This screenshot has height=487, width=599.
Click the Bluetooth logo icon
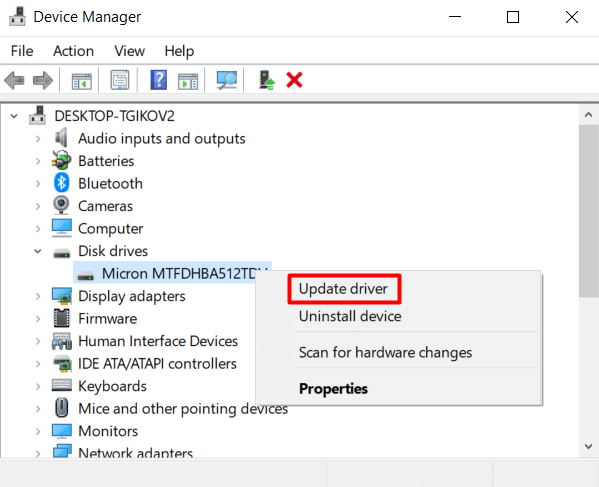[x=61, y=183]
